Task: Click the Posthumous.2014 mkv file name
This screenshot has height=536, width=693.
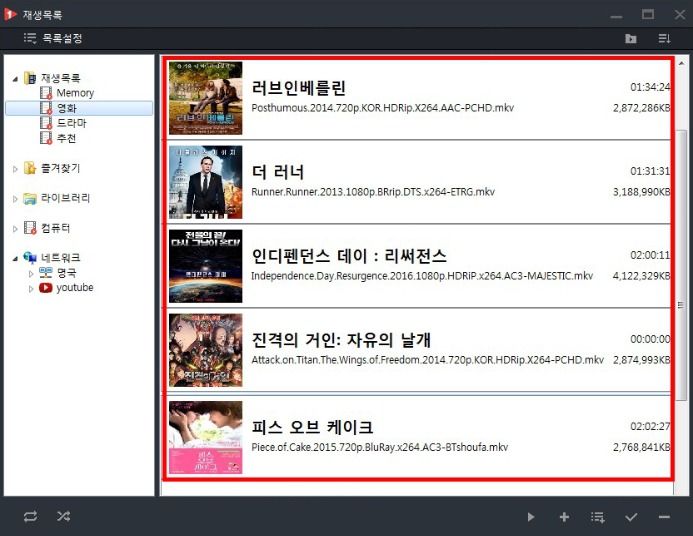Action: click(383, 108)
